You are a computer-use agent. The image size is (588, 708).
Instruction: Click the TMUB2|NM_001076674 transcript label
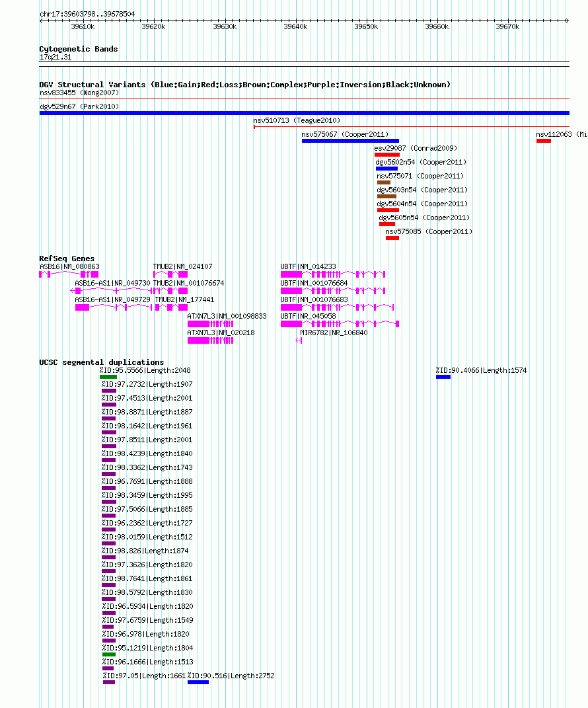tap(189, 283)
